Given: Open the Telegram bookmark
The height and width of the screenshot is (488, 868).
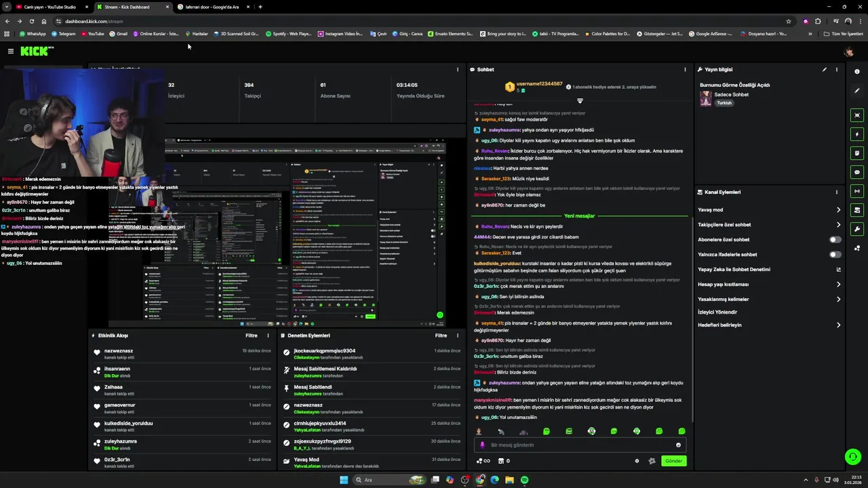Looking at the screenshot, I should coord(63,33).
